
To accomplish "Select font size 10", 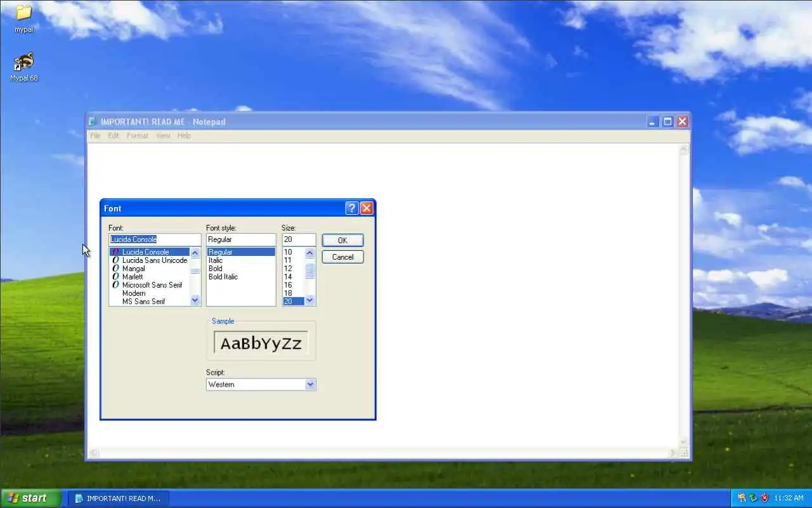I will pos(294,252).
